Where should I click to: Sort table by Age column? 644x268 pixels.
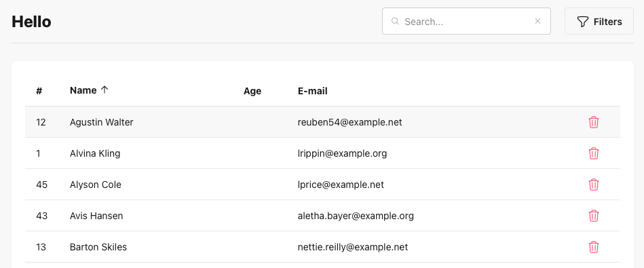pyautogui.click(x=252, y=91)
